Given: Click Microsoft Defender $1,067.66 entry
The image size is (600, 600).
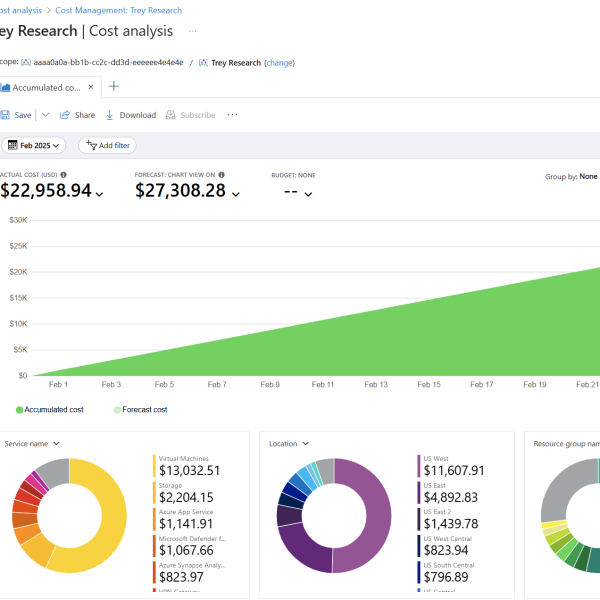Looking at the screenshot, I should click(190, 546).
